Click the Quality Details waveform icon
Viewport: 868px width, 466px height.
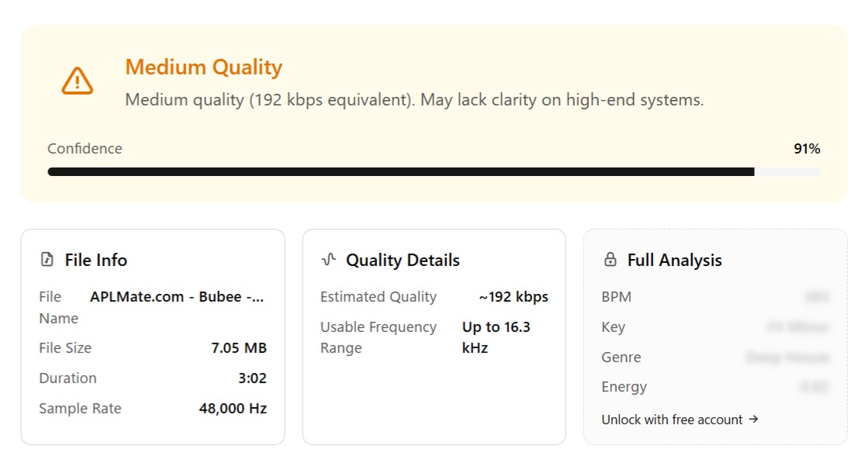pyautogui.click(x=329, y=259)
